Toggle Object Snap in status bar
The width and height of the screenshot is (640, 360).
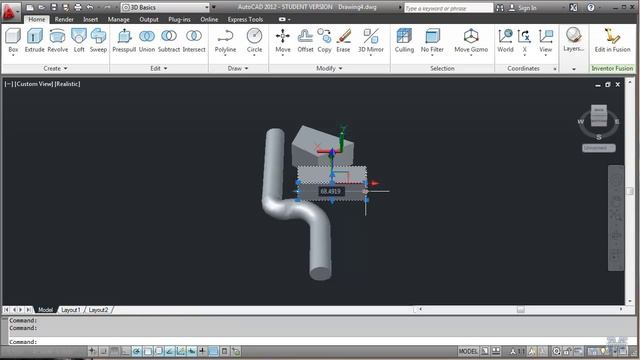tap(148, 351)
